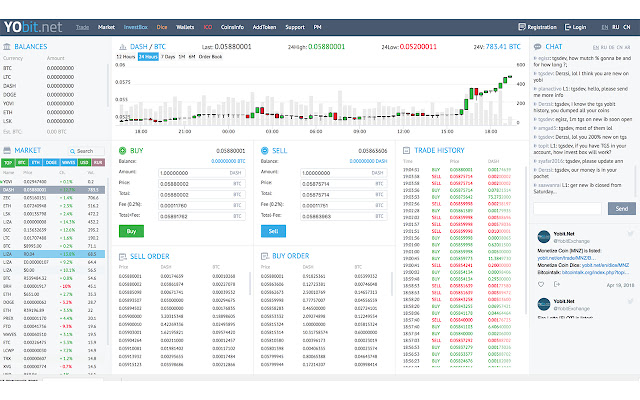640x400 pixels.
Task: Click the Trade History panel icon
Action: pyautogui.click(x=407, y=150)
